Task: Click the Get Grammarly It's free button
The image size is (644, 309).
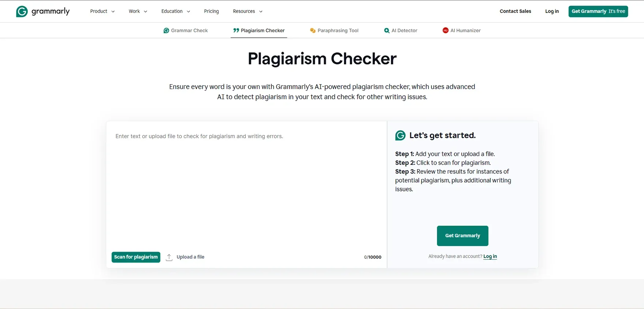Action: [598, 11]
